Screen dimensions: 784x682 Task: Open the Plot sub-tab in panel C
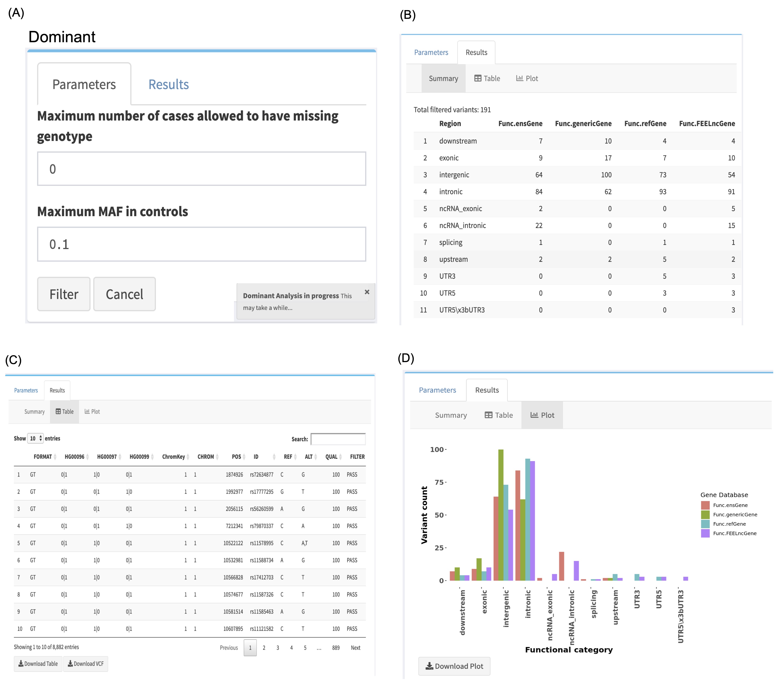92,412
